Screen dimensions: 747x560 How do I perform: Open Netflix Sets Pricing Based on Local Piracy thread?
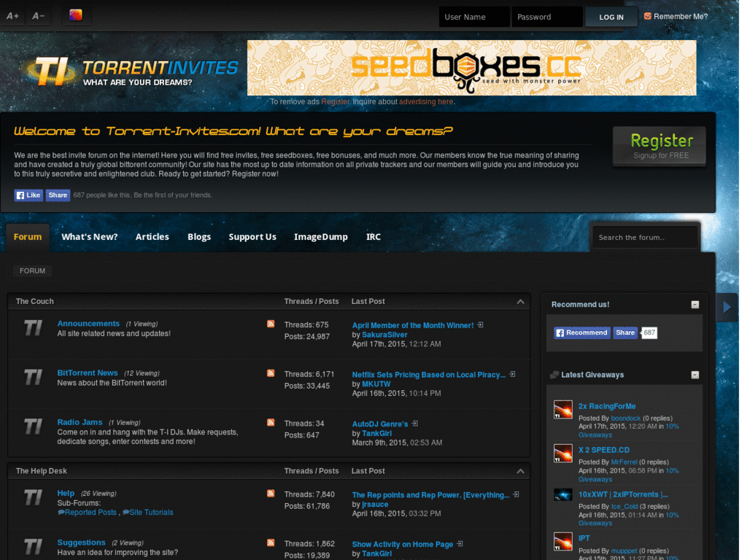tap(429, 375)
